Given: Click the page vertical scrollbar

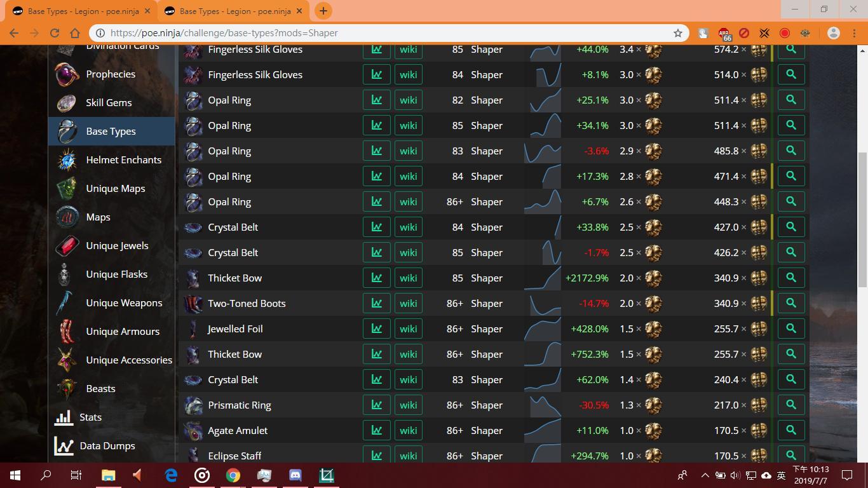Looking at the screenshot, I should pos(862,216).
